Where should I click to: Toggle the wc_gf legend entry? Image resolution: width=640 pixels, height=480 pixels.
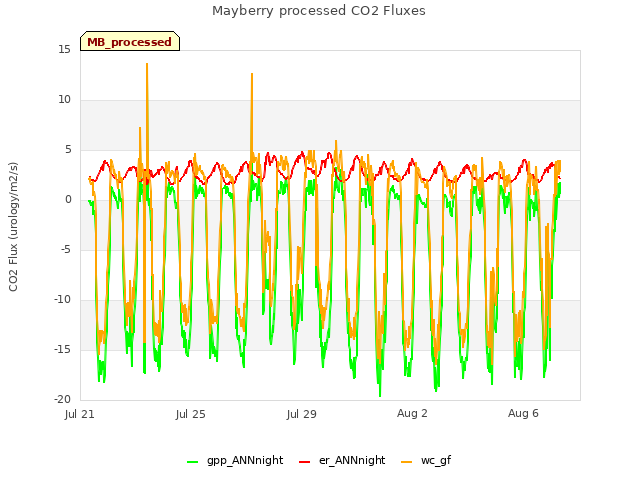tap(426, 460)
